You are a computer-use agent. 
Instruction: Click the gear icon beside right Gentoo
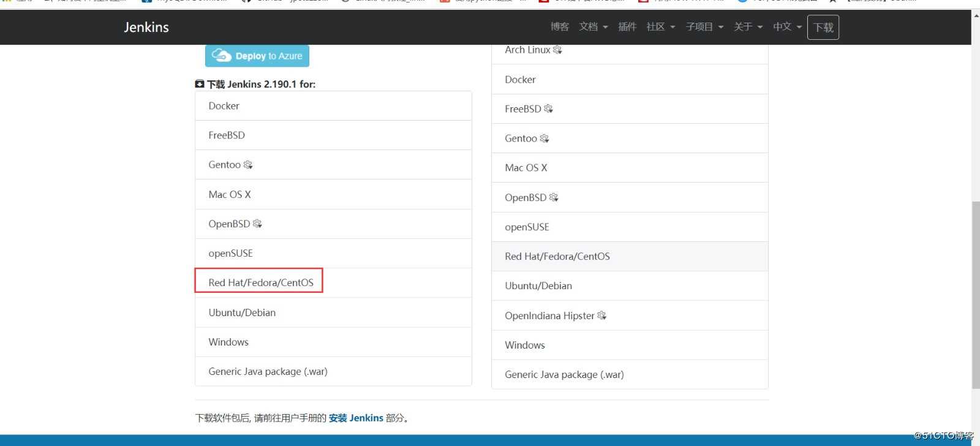pyautogui.click(x=545, y=138)
